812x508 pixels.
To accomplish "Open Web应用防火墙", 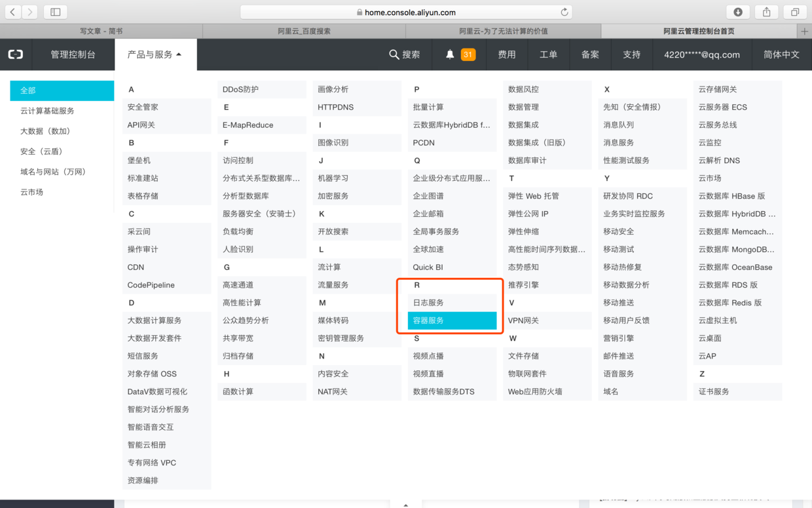I will pyautogui.click(x=547, y=391).
